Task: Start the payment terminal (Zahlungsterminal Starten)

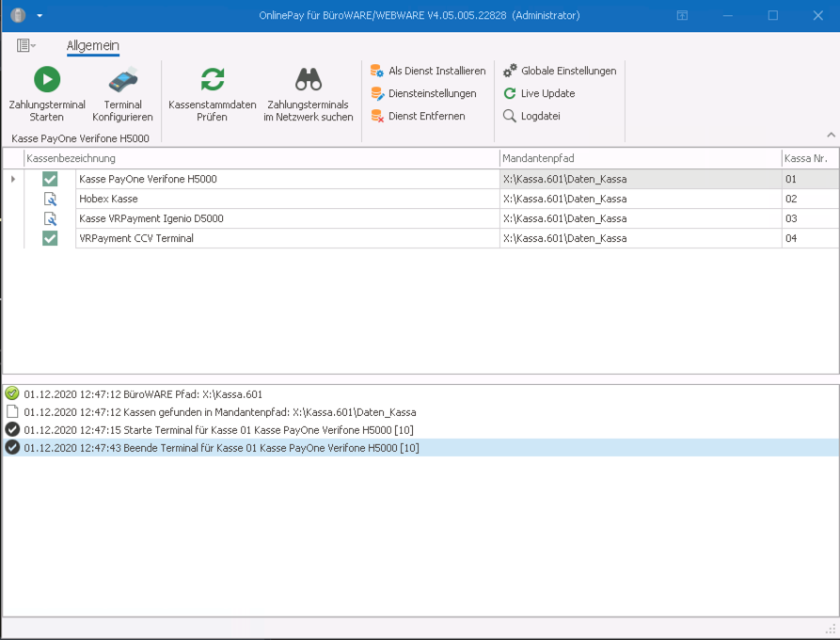Action: [47, 94]
